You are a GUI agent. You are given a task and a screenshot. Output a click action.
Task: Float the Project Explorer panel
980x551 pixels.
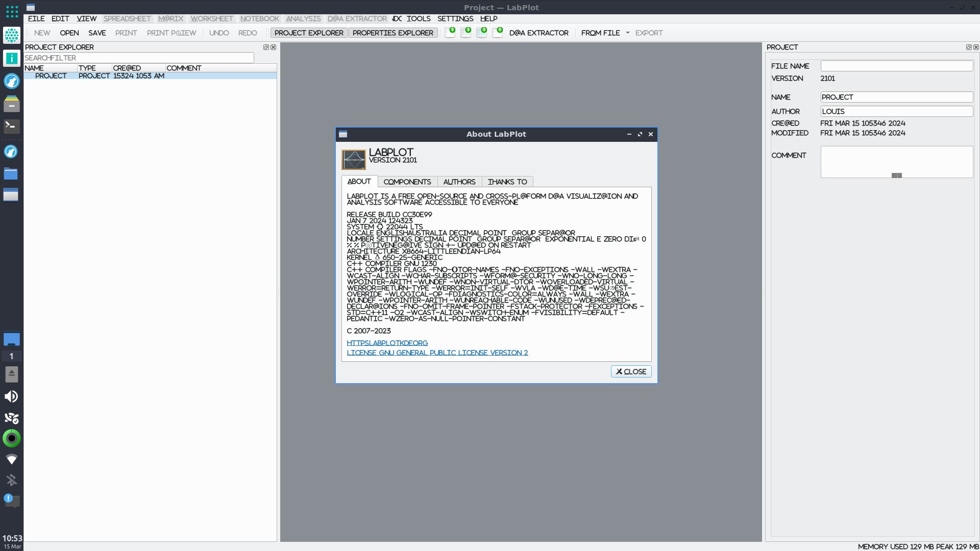point(265,47)
